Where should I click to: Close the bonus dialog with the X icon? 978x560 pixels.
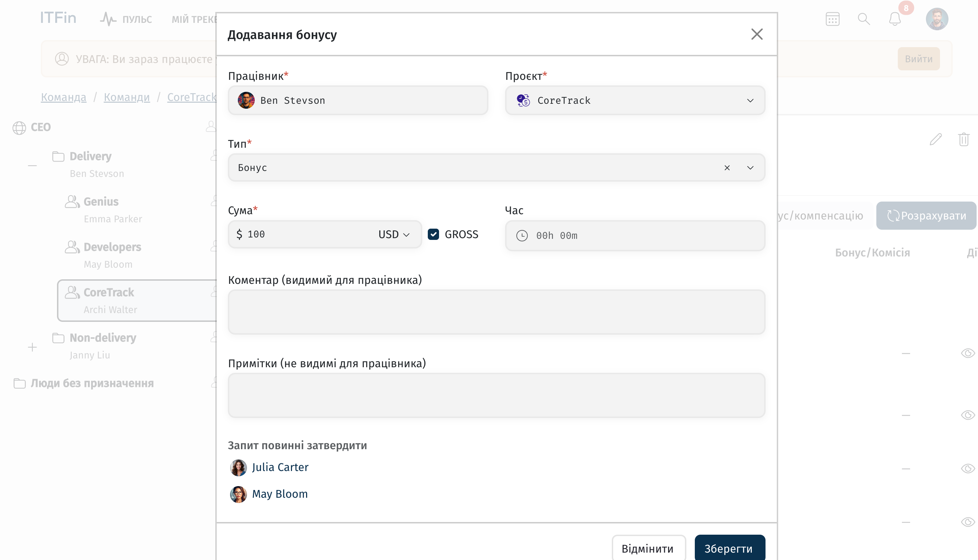click(x=756, y=34)
